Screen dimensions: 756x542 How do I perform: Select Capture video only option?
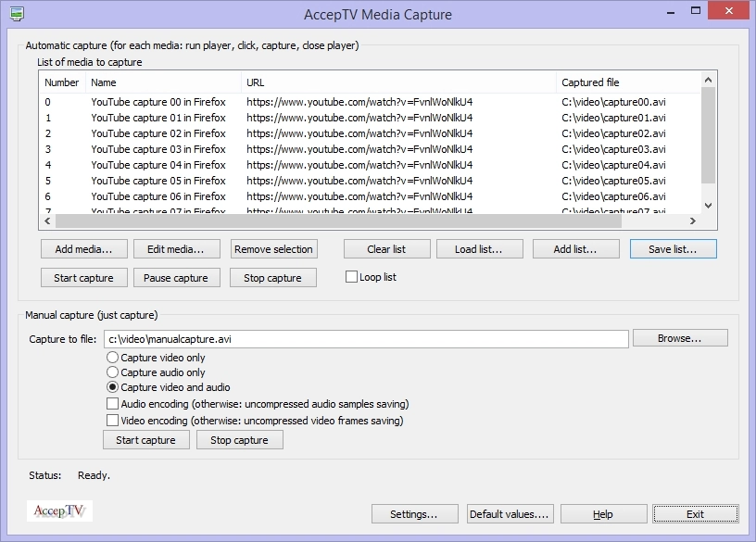[113, 358]
